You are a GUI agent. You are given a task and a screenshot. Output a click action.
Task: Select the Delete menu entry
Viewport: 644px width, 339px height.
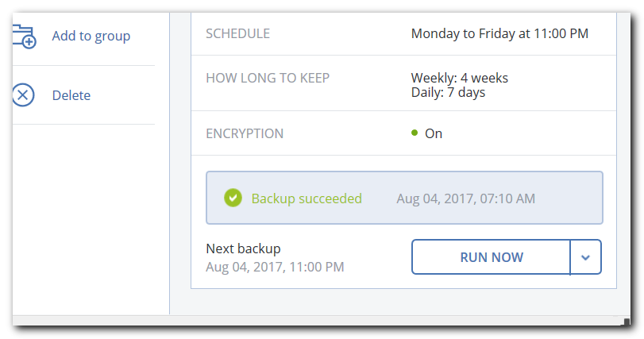point(71,95)
